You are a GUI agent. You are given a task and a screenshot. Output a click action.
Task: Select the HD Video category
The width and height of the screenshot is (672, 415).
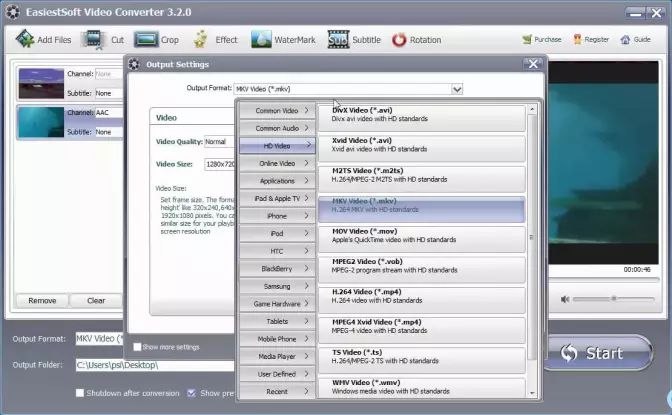tap(277, 146)
